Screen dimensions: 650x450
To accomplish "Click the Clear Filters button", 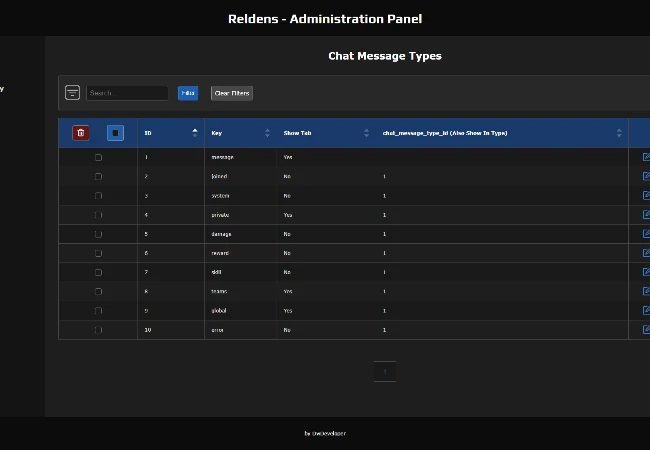I will tap(232, 93).
